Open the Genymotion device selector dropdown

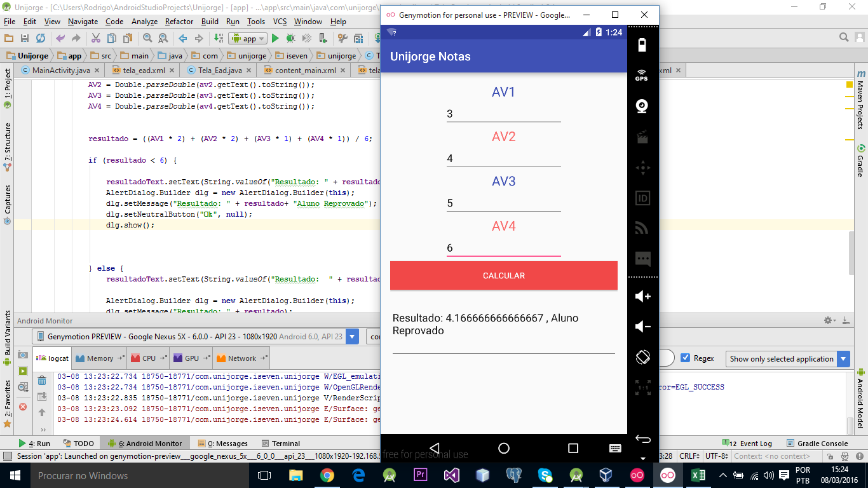click(x=352, y=337)
